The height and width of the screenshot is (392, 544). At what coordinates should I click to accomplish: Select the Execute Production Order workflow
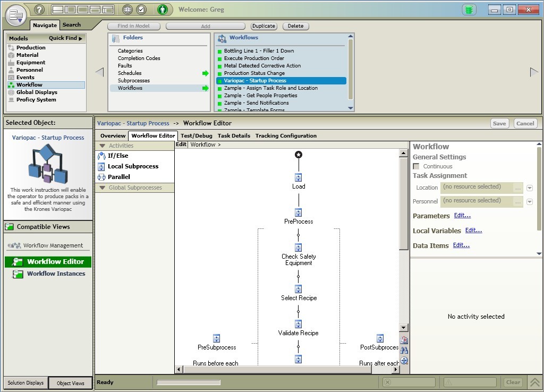pos(254,58)
